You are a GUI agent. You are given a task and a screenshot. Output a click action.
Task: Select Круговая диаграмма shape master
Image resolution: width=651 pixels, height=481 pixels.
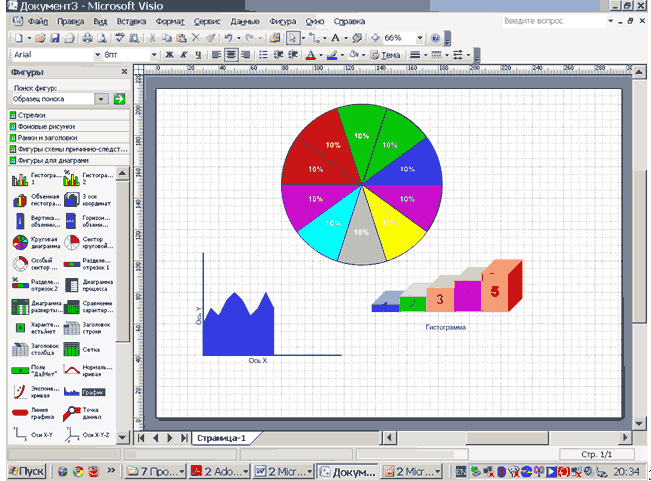point(35,242)
